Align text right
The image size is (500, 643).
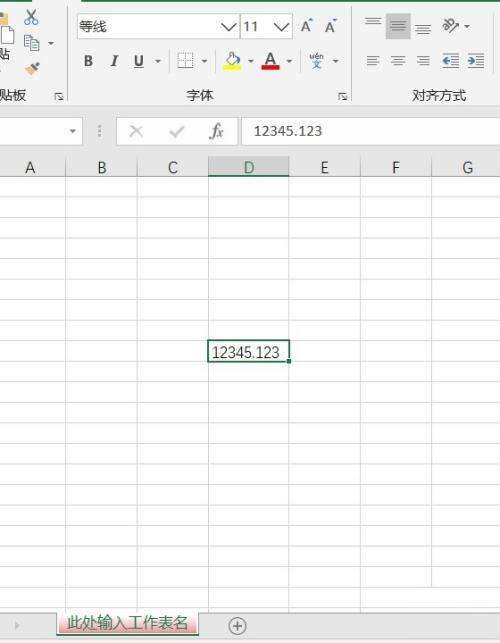pos(423,61)
